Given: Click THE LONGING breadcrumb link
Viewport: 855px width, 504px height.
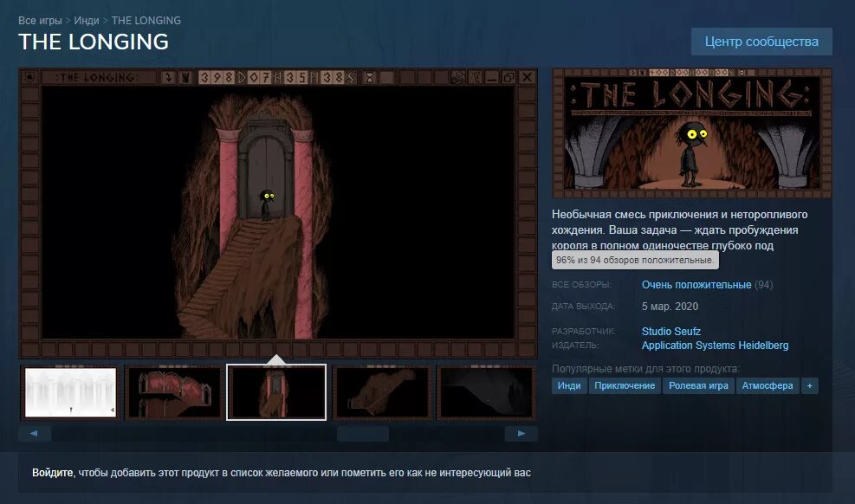Looking at the screenshot, I should [146, 20].
